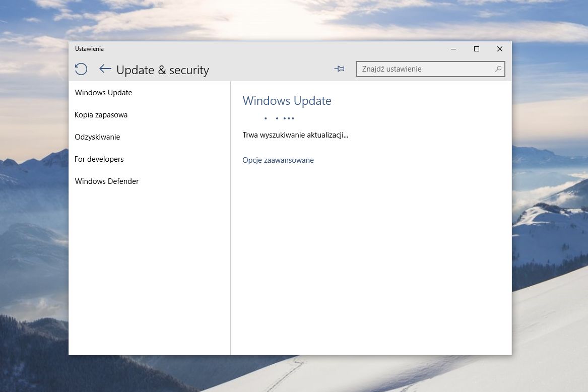The height and width of the screenshot is (392, 588).
Task: Close the Ustawienia window
Action: pyautogui.click(x=500, y=49)
